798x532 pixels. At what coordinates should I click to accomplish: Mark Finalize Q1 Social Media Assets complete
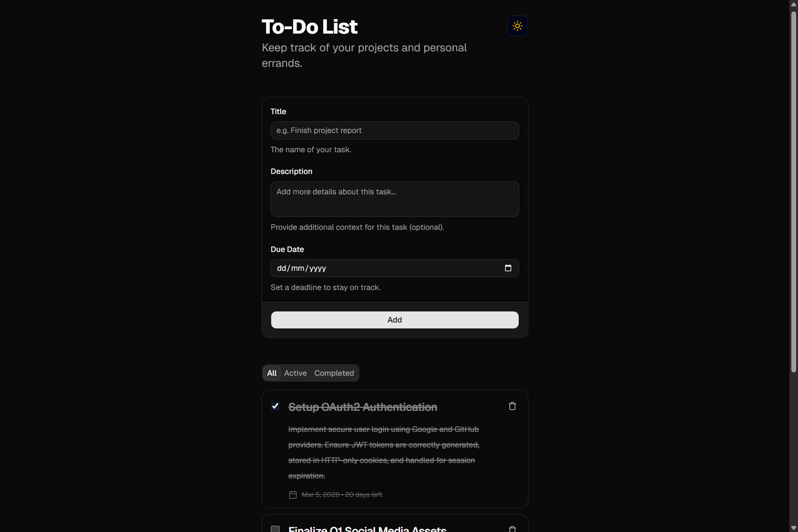(275, 529)
